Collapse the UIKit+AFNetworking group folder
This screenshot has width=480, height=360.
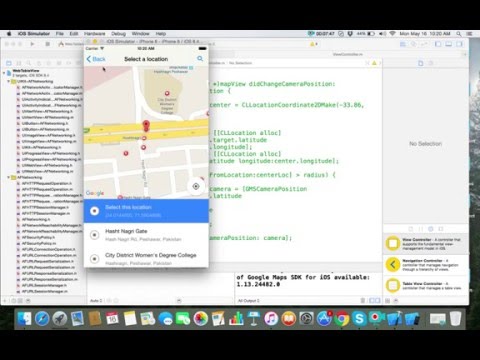coord(9,81)
